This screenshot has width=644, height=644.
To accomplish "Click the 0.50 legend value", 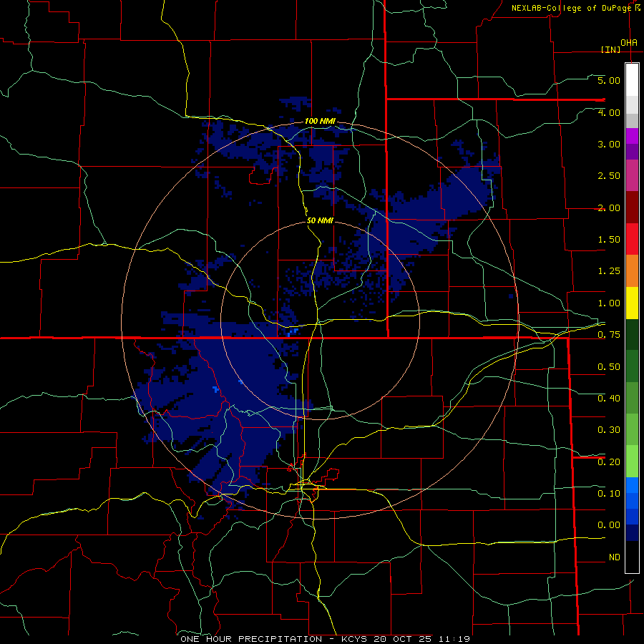I will [609, 367].
